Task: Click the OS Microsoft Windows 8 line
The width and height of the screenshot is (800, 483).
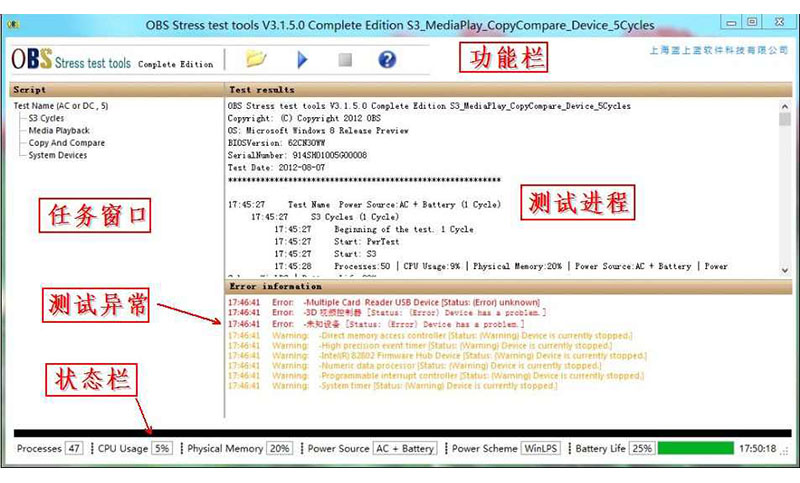Action: pos(318,131)
